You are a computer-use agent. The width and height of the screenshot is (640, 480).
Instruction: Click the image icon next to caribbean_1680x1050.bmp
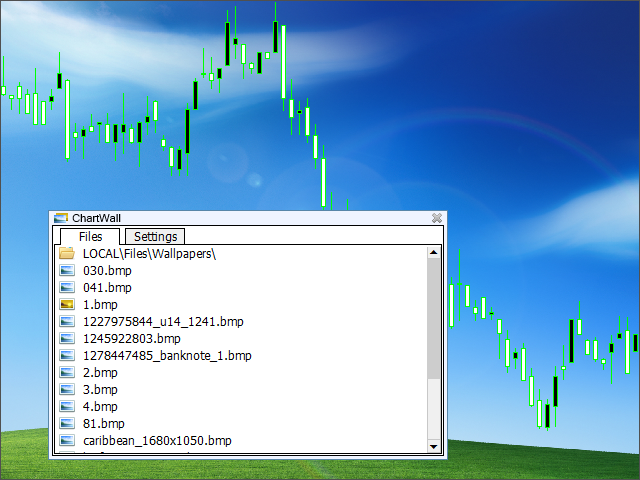click(67, 440)
